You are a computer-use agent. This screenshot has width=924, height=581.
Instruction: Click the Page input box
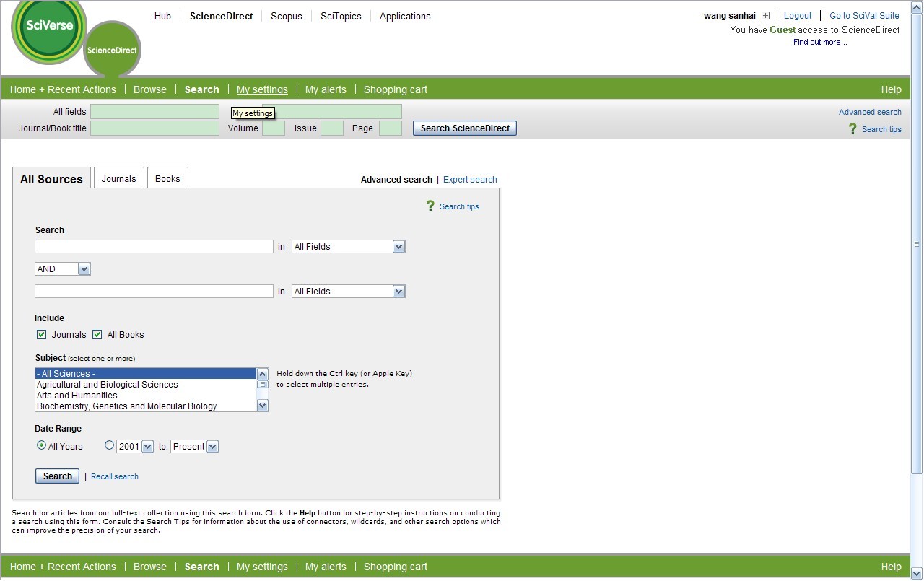pyautogui.click(x=391, y=128)
